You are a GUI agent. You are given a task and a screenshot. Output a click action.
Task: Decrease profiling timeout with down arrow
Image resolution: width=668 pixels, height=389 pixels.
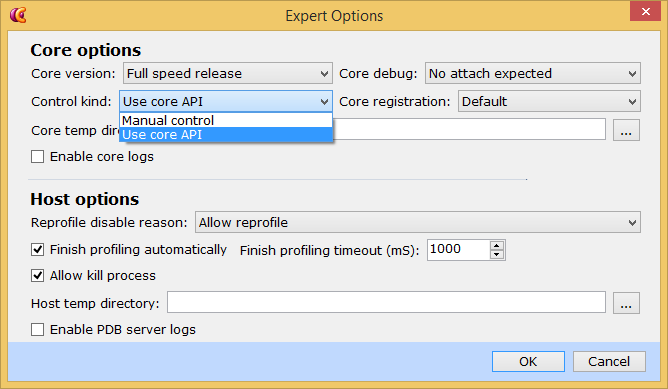(497, 255)
